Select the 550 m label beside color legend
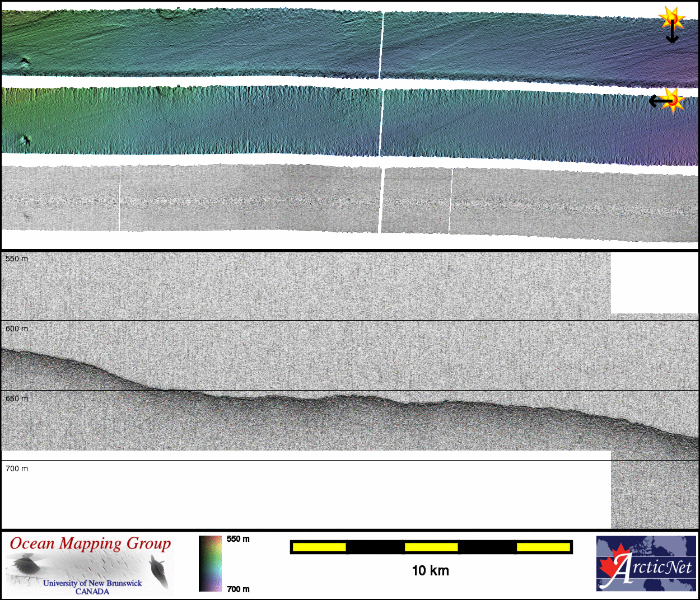Image resolution: width=700 pixels, height=600 pixels. coord(238,539)
